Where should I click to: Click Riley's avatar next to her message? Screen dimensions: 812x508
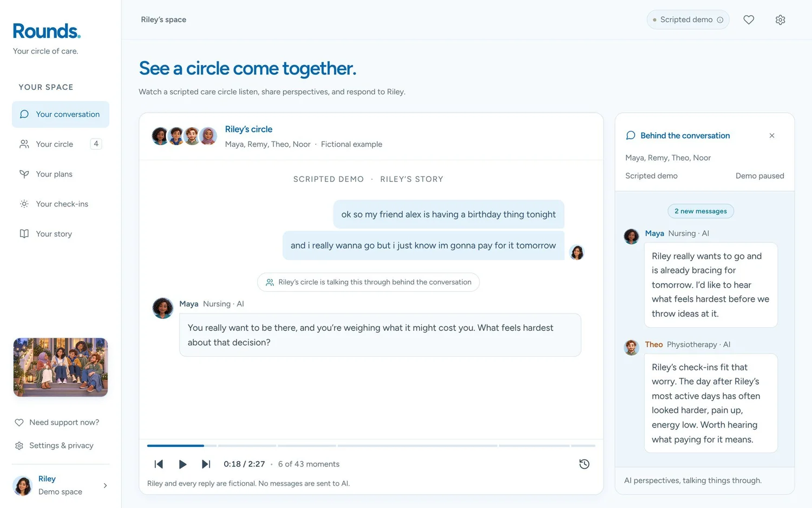(577, 252)
